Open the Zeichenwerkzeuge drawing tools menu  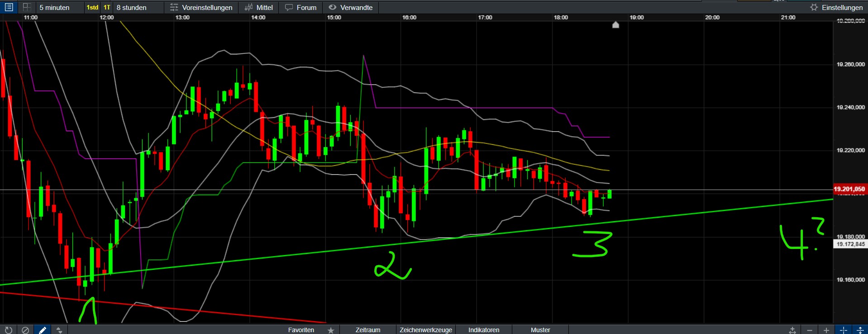coord(426,330)
